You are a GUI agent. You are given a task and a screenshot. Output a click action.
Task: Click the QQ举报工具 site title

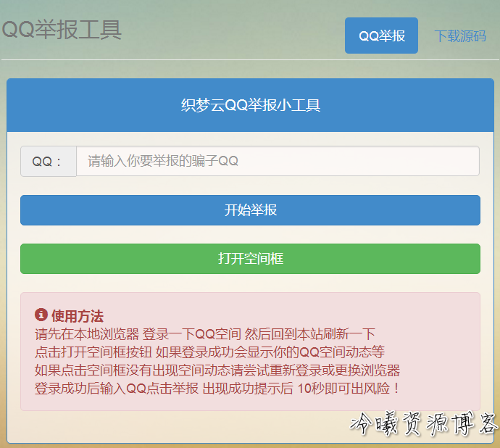point(62,30)
